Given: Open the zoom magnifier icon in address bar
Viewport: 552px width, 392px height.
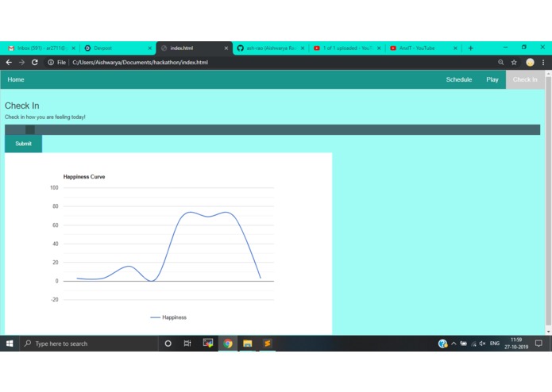Looking at the screenshot, I should (x=500, y=62).
